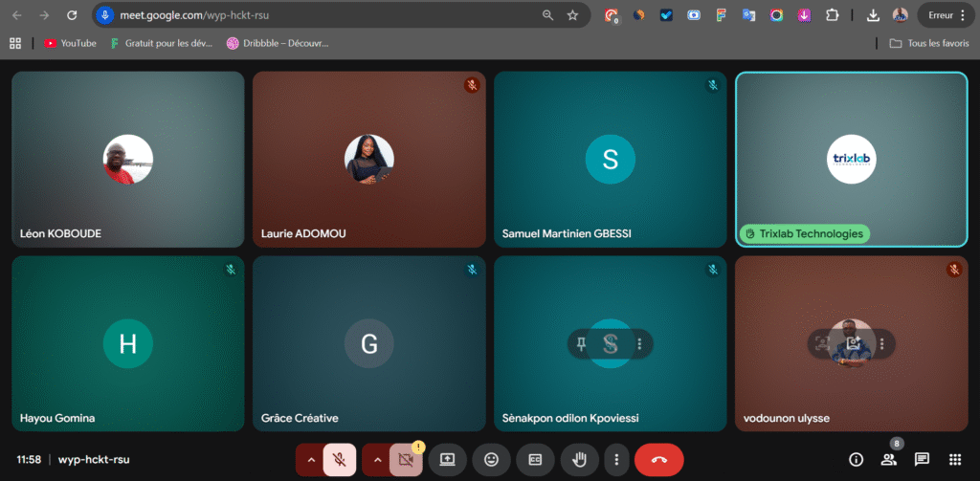Image resolution: width=980 pixels, height=481 pixels.
Task: Select Laurie ADOMOU's video tile
Action: 368,159
